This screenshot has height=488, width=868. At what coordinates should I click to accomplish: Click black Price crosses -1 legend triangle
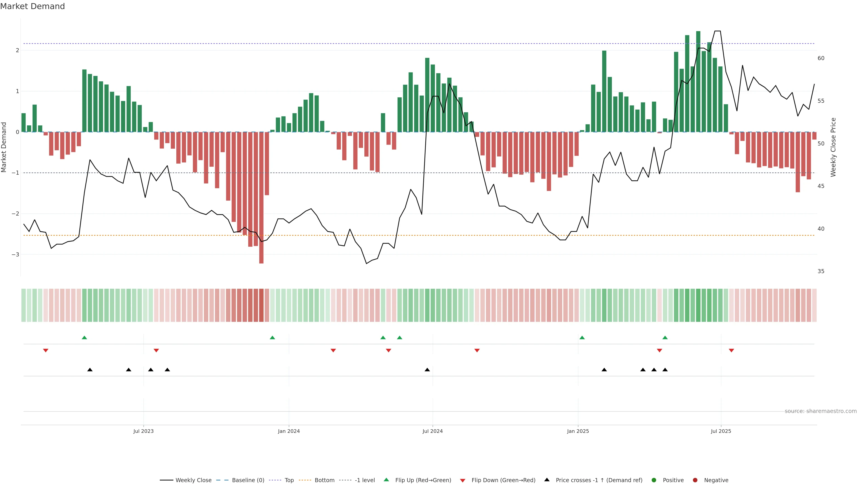point(547,480)
